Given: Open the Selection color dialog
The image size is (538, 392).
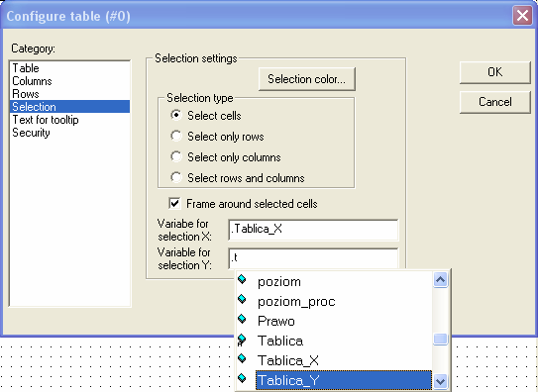Looking at the screenshot, I should coord(307,79).
